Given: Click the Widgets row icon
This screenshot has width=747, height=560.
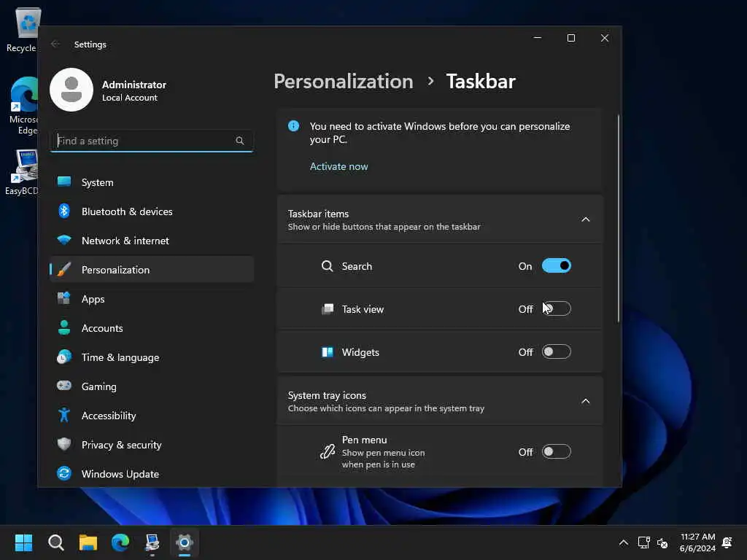Looking at the screenshot, I should (328, 352).
